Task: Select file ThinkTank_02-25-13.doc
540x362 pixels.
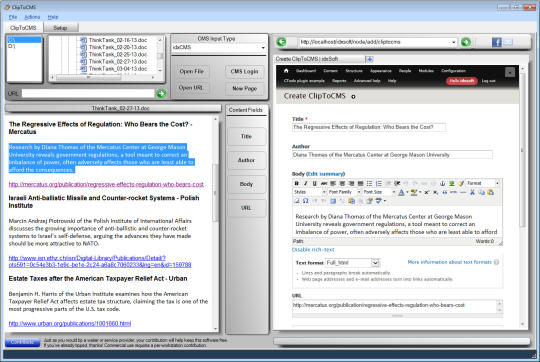Action: (x=118, y=54)
